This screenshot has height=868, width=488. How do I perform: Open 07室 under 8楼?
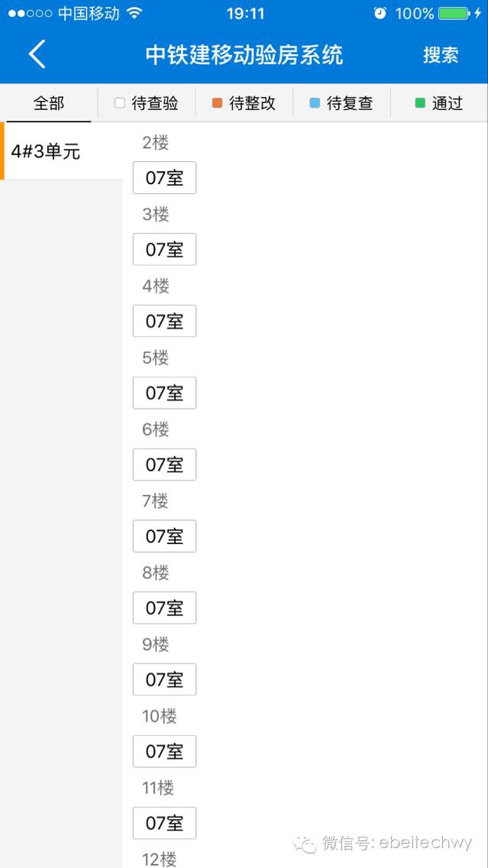[x=164, y=607]
